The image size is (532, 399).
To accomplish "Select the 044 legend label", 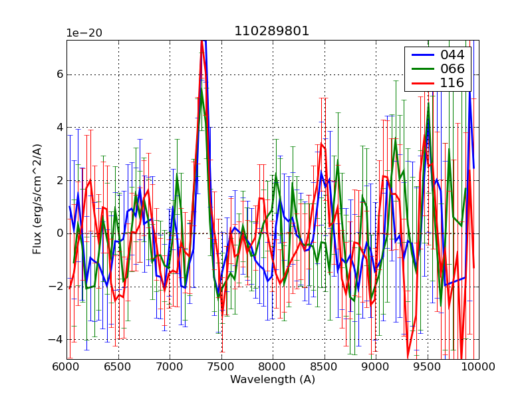I will [452, 55].
